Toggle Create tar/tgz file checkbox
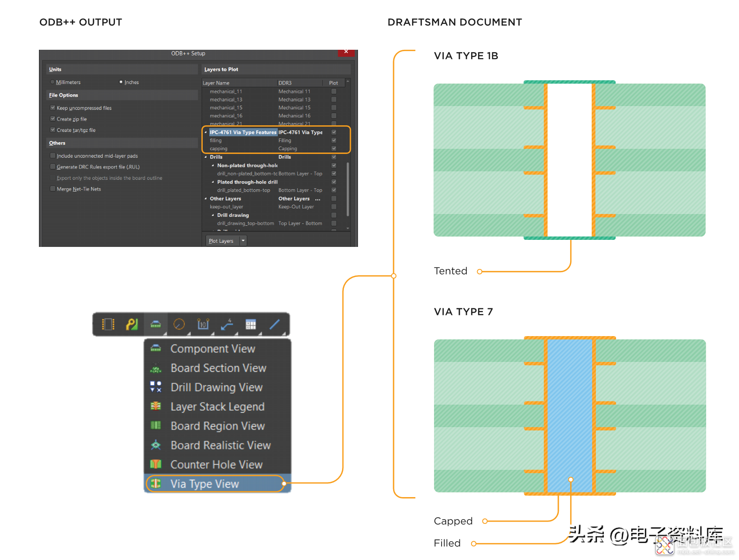The height and width of the screenshot is (560, 739). tap(53, 130)
